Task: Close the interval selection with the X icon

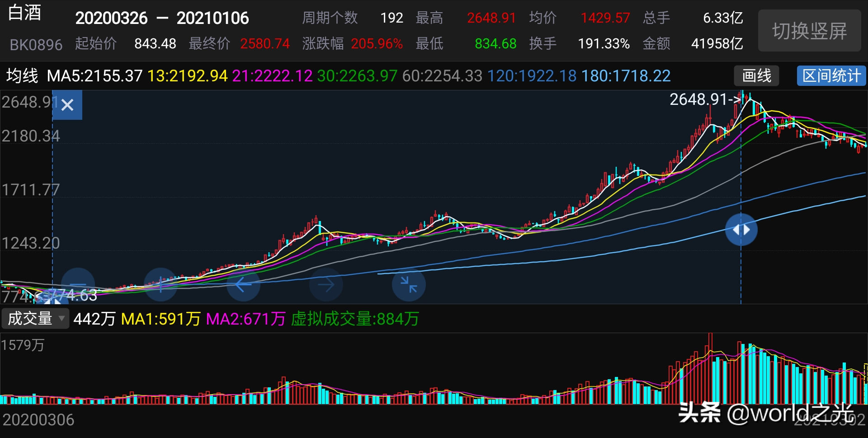Action: pyautogui.click(x=67, y=105)
